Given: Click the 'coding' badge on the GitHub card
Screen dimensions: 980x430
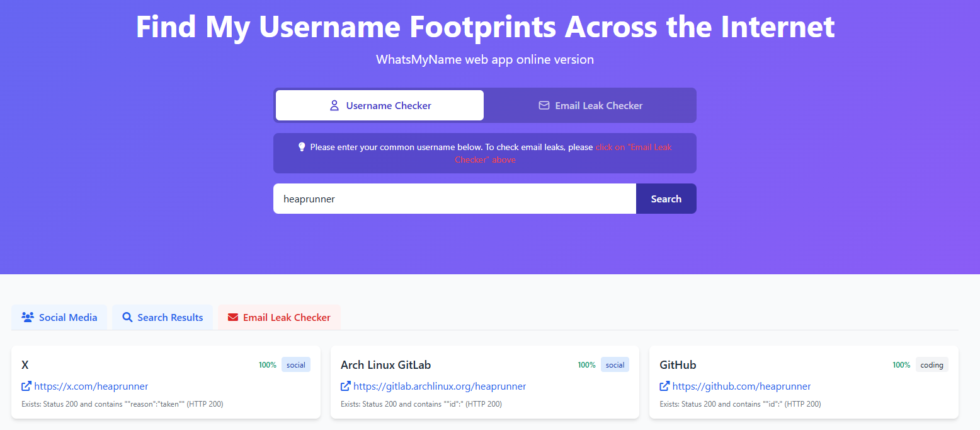Looking at the screenshot, I should 932,364.
